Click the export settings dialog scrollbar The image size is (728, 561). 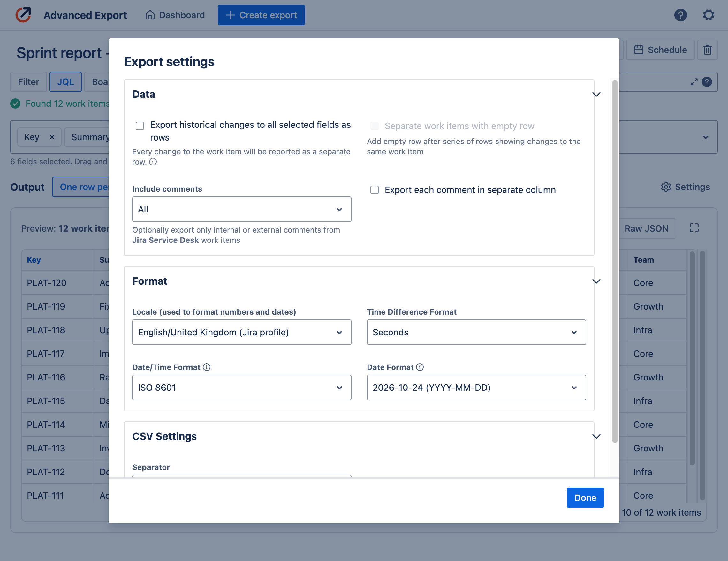(615, 262)
